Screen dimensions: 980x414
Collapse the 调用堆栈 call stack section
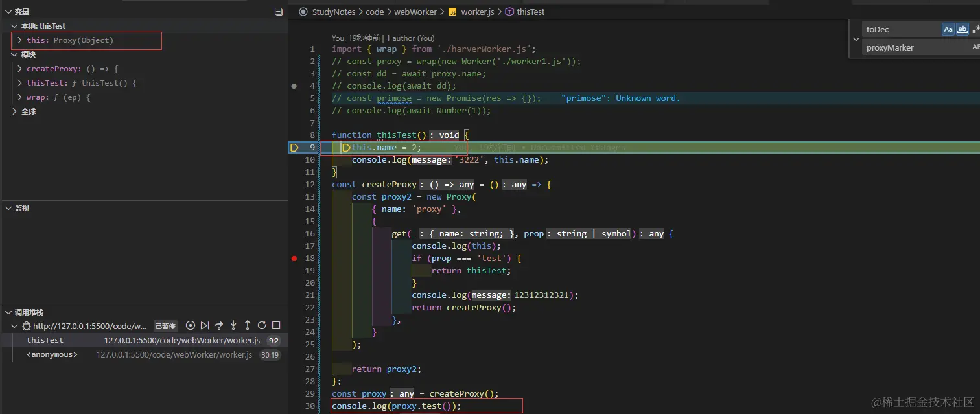(8, 312)
